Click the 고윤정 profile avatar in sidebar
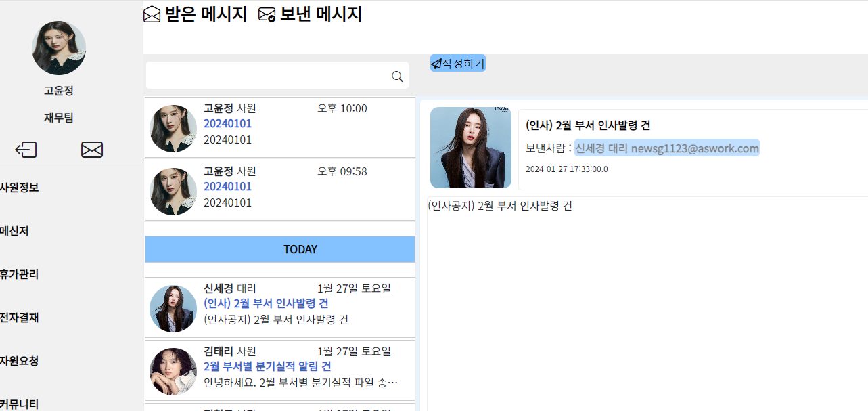 coord(59,48)
